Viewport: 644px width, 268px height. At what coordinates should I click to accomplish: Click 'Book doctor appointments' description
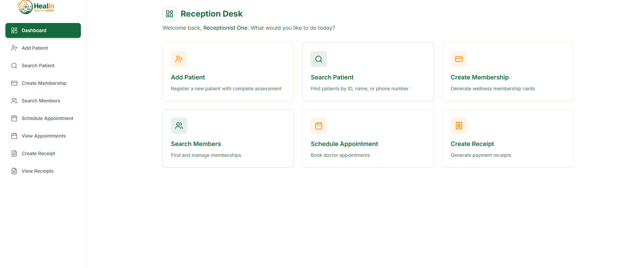point(340,155)
